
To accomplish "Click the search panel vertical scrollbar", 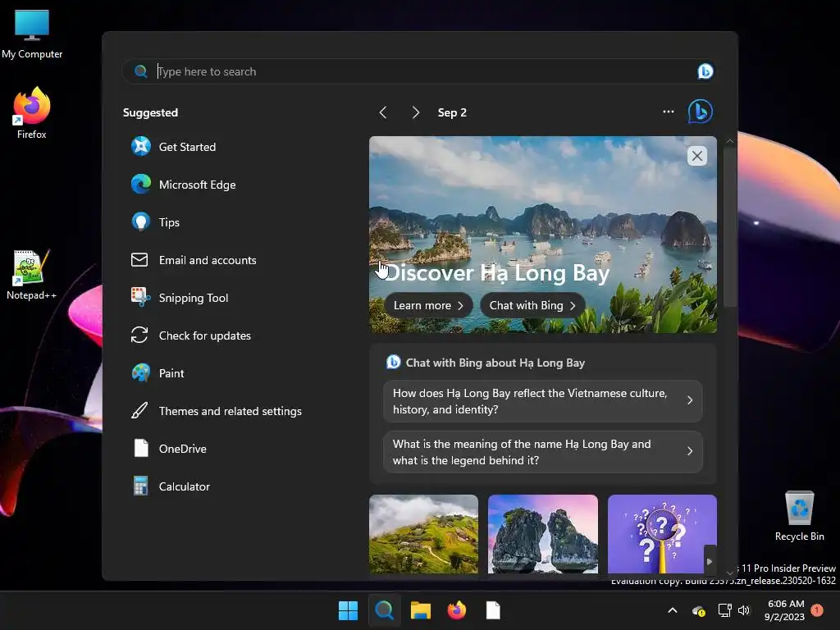I will coord(729,227).
